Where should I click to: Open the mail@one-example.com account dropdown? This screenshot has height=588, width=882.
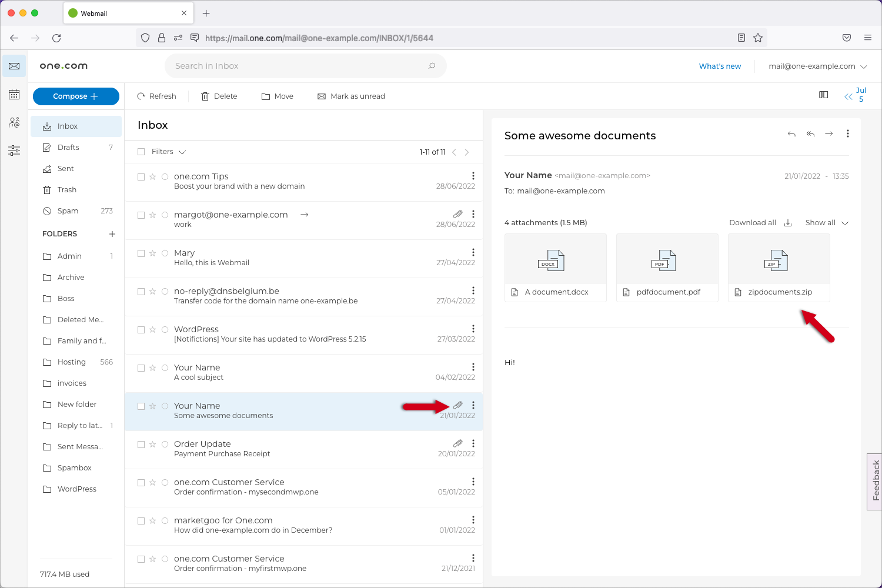(x=817, y=66)
